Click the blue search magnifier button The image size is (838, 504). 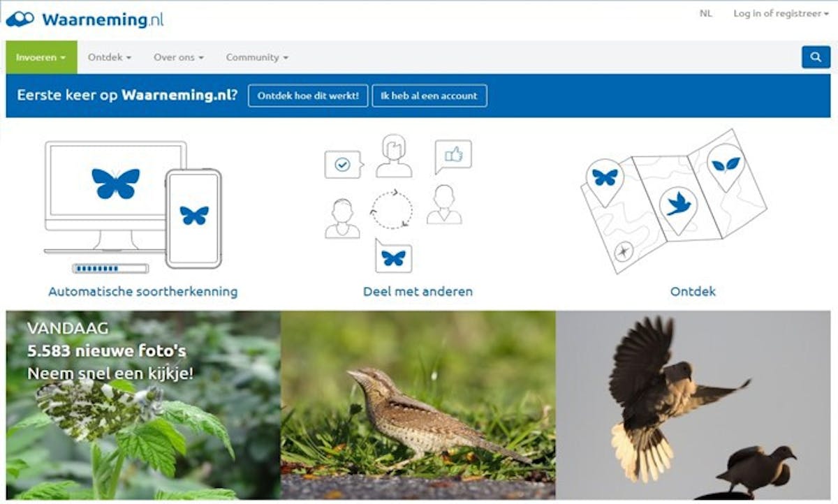click(x=816, y=57)
